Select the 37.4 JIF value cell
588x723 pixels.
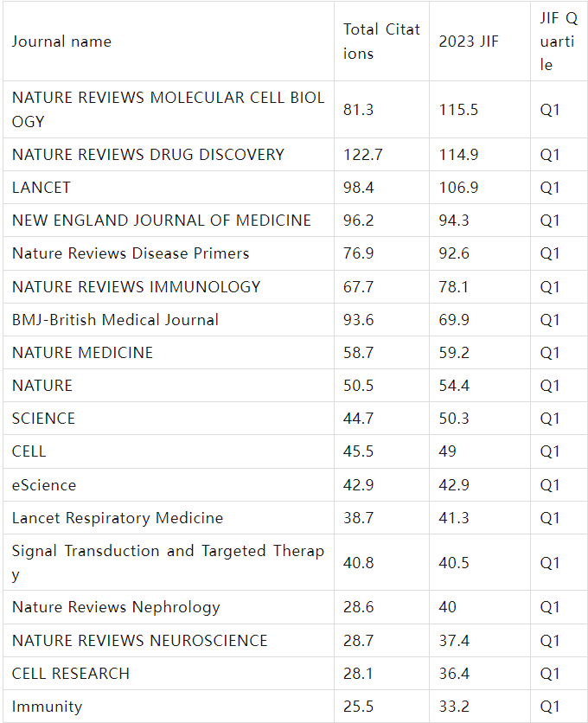tap(454, 641)
